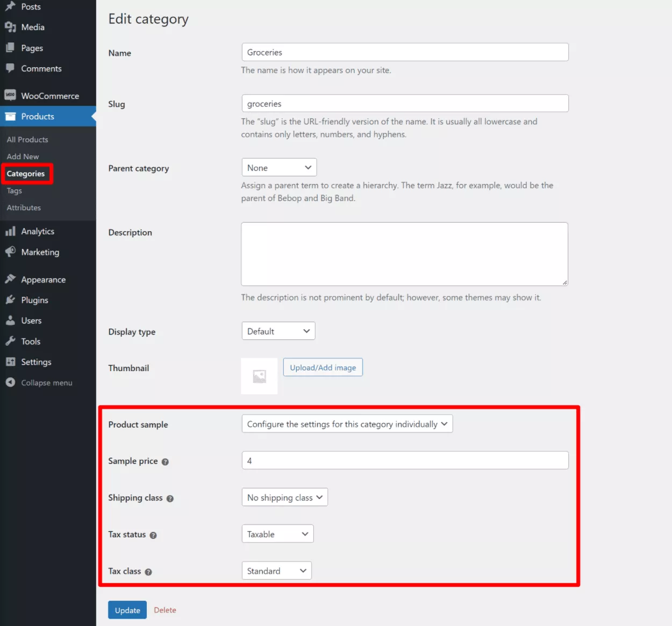Select the Categories submenu item
This screenshot has height=626, width=672.
click(x=26, y=174)
